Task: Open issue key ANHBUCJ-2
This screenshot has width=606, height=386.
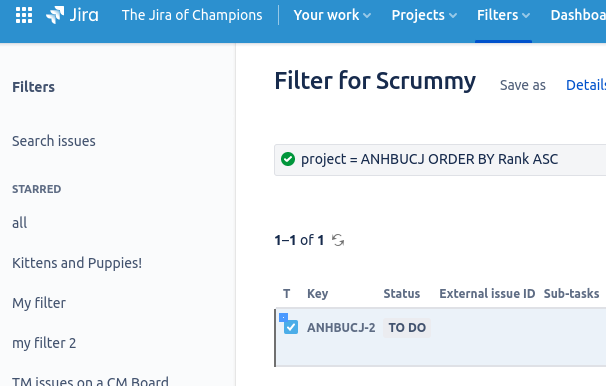Action: 341,328
